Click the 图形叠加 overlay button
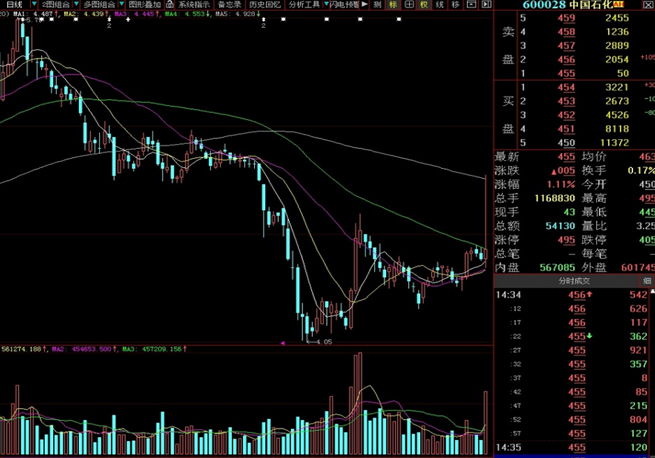 [145, 5]
